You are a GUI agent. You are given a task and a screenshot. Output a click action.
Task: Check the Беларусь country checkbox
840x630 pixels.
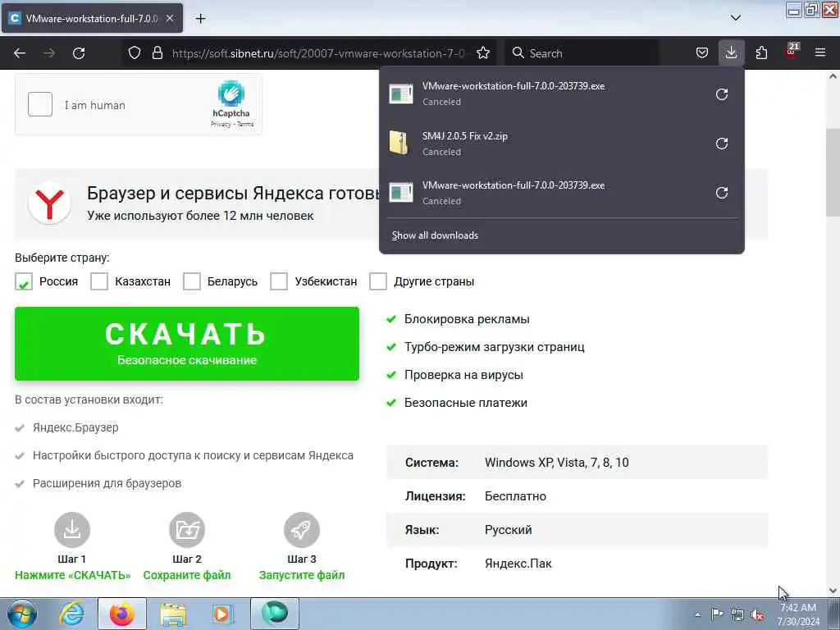click(x=192, y=281)
